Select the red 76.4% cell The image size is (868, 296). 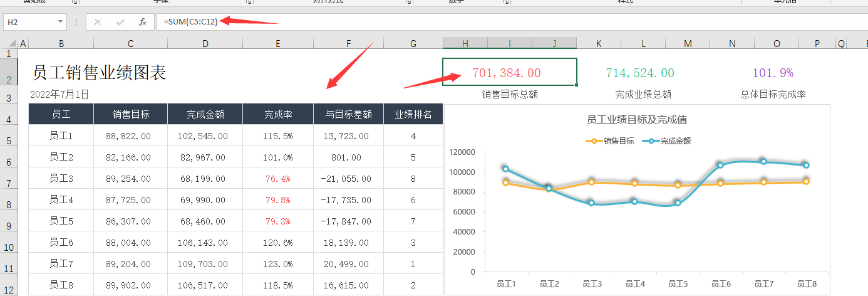279,179
